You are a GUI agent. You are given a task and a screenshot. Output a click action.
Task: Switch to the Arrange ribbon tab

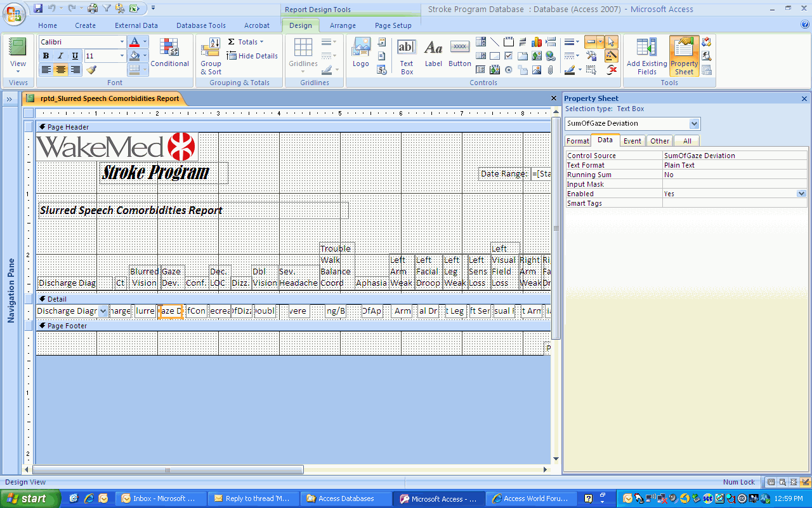coord(343,25)
